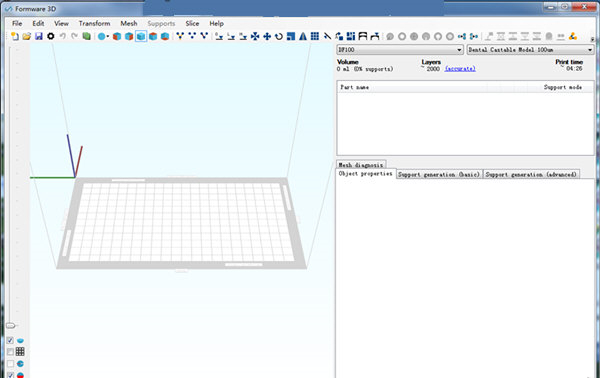Click the bridge-shaped support icon in toolbar
Image resolution: width=600 pixels, height=378 pixels.
[363, 36]
